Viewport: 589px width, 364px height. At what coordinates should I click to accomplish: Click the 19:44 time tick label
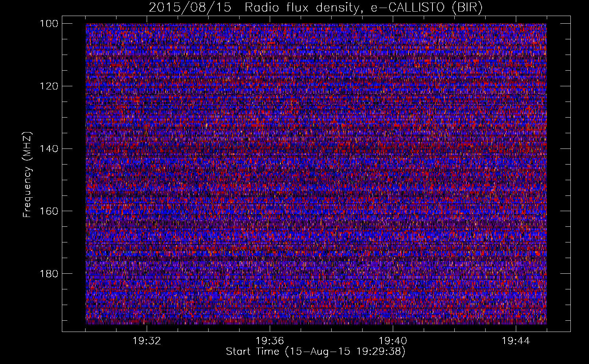516,341
